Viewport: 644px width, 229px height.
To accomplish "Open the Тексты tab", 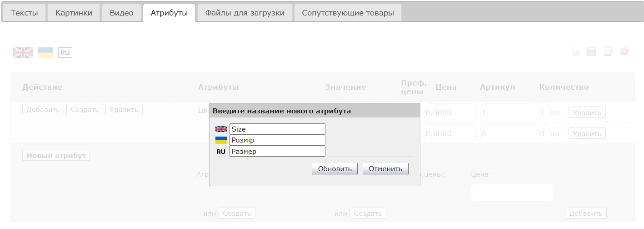I will [x=24, y=13].
